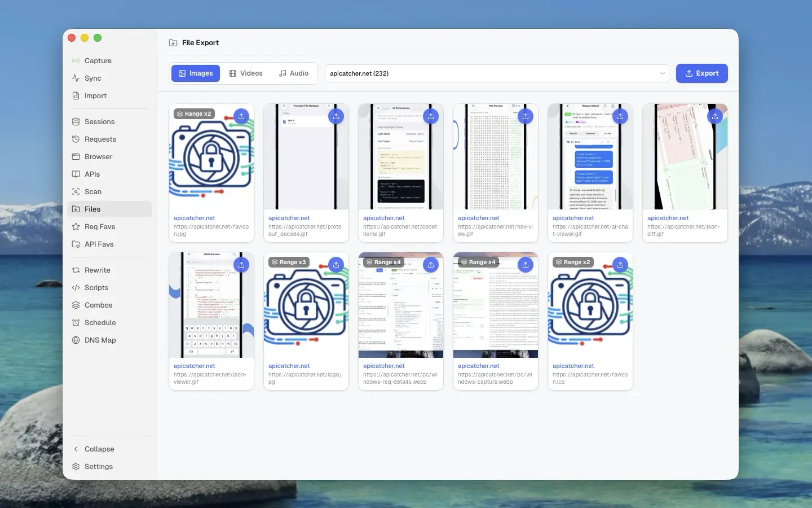The height and width of the screenshot is (508, 812).
Task: Click the APIs book icon
Action: coord(76,174)
